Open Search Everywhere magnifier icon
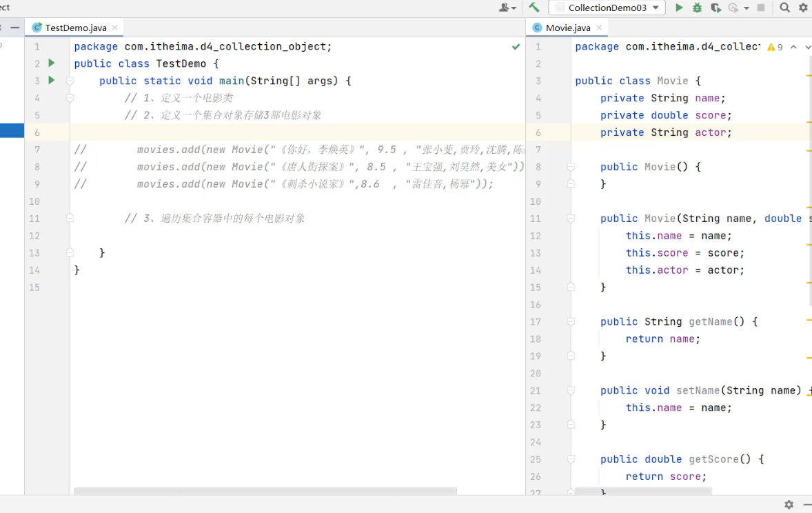 pyautogui.click(x=784, y=8)
